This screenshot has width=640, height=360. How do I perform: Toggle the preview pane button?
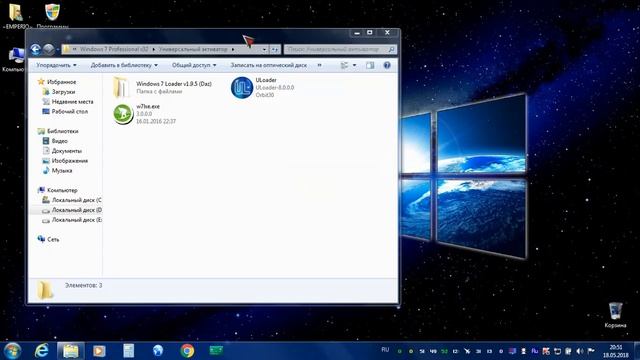pos(370,65)
